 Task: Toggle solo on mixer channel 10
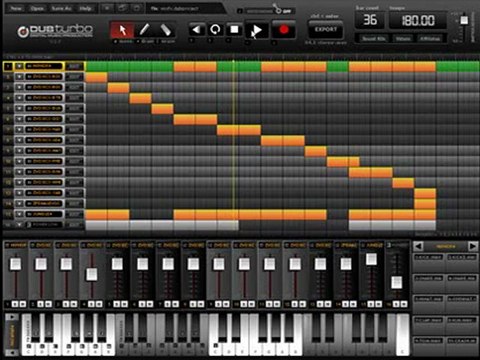tap(244, 304)
